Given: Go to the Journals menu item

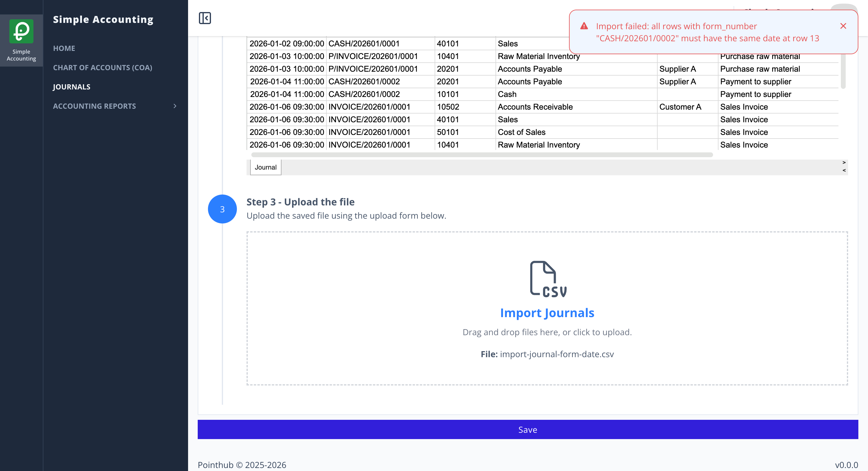Looking at the screenshot, I should click(x=71, y=86).
